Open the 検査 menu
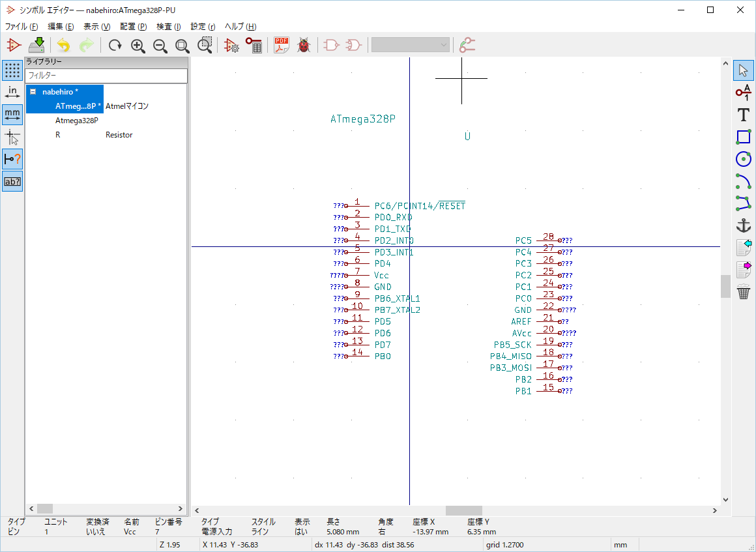Screen dimensions: 756x552 click(x=169, y=27)
